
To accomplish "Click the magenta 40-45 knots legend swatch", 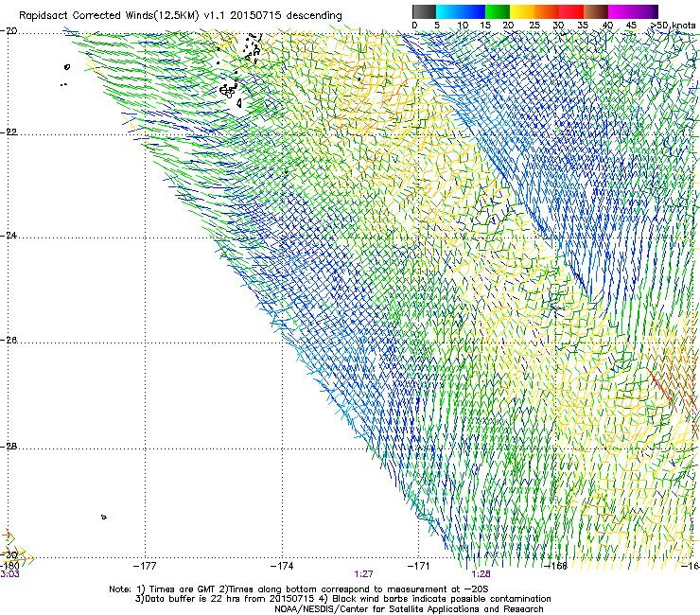I will (621, 11).
